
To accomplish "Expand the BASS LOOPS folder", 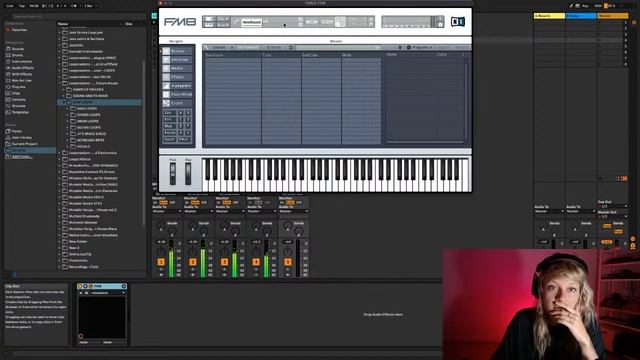I will (x=68, y=109).
